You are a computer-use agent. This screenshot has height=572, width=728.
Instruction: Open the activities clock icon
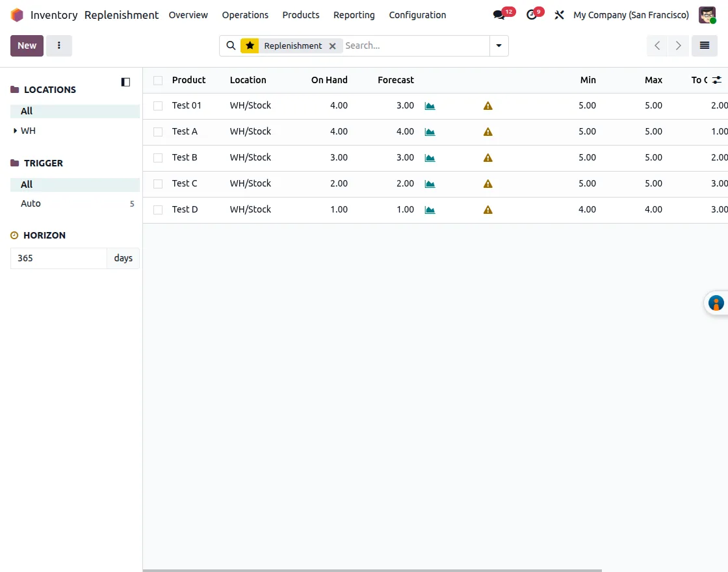click(x=531, y=14)
